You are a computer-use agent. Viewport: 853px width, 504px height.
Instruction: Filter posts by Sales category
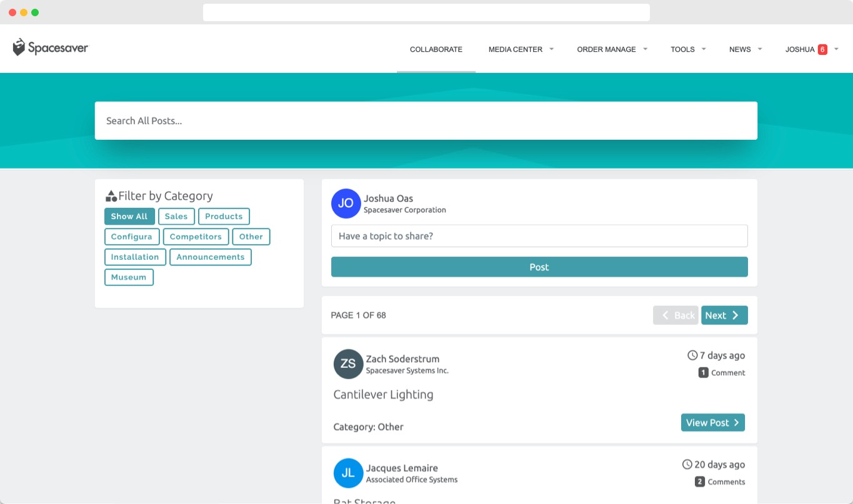click(176, 217)
